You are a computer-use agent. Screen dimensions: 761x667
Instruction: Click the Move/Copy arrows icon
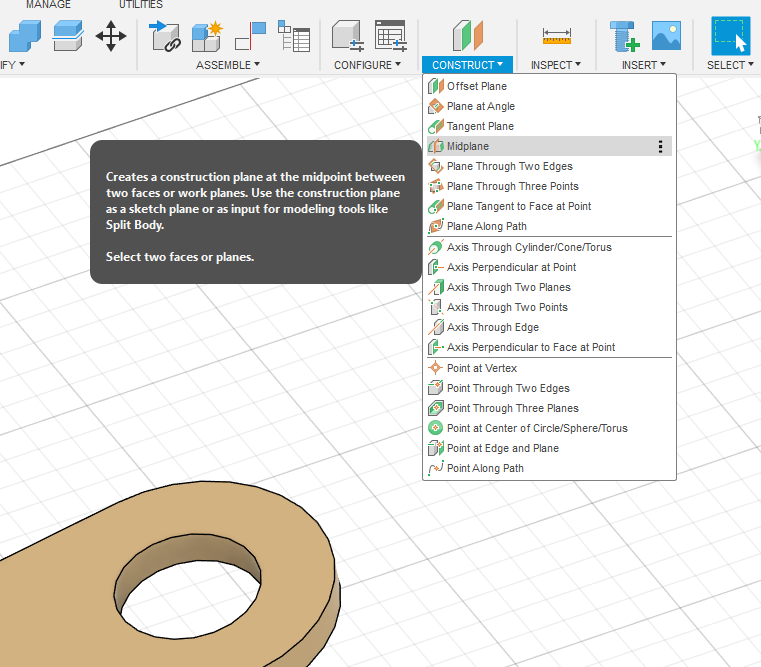[110, 37]
